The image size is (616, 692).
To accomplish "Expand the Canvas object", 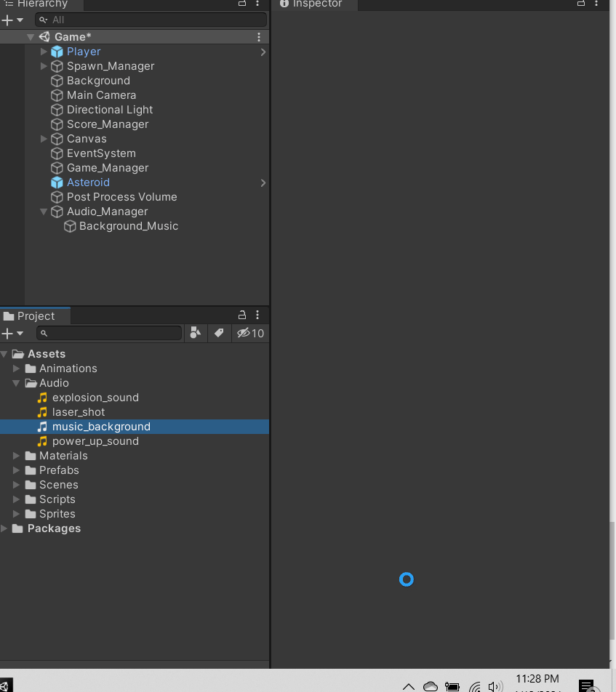I will pyautogui.click(x=44, y=139).
